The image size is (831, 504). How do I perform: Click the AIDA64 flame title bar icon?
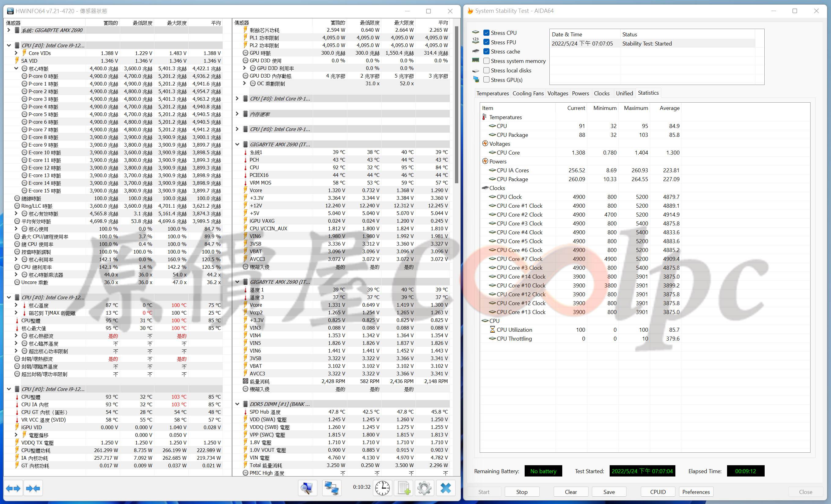click(470, 11)
